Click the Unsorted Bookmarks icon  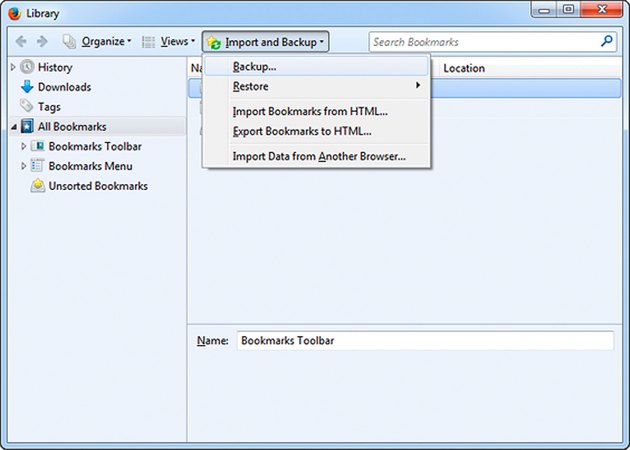(x=38, y=185)
